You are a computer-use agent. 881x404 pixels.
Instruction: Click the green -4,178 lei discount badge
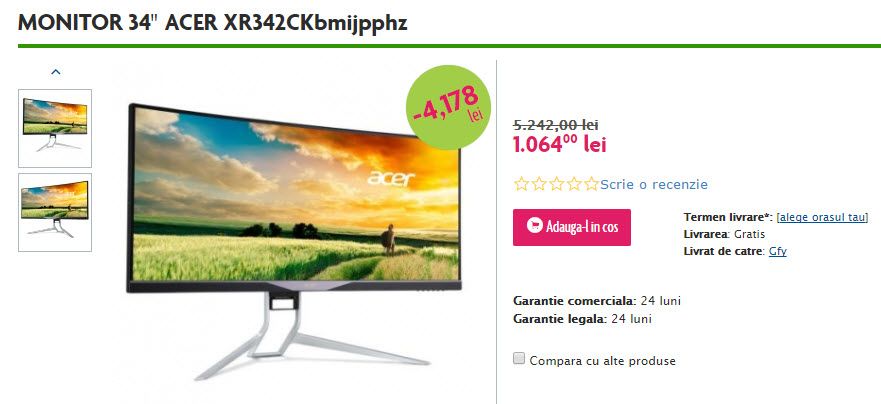click(448, 107)
